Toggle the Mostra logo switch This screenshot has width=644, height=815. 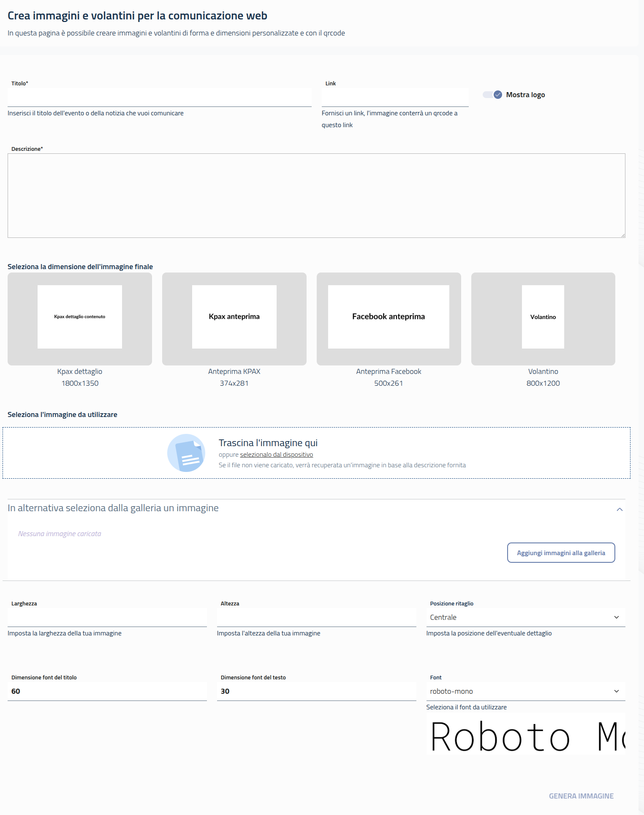point(492,95)
